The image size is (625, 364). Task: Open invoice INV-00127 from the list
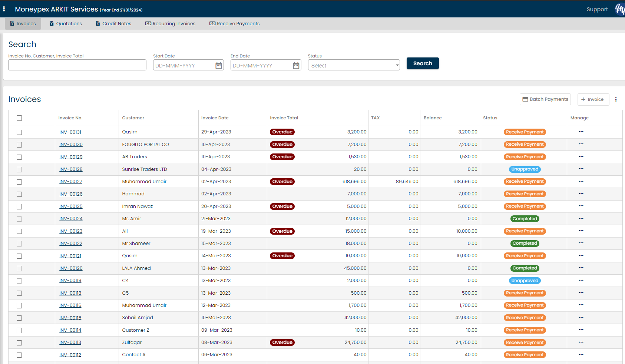coord(70,181)
